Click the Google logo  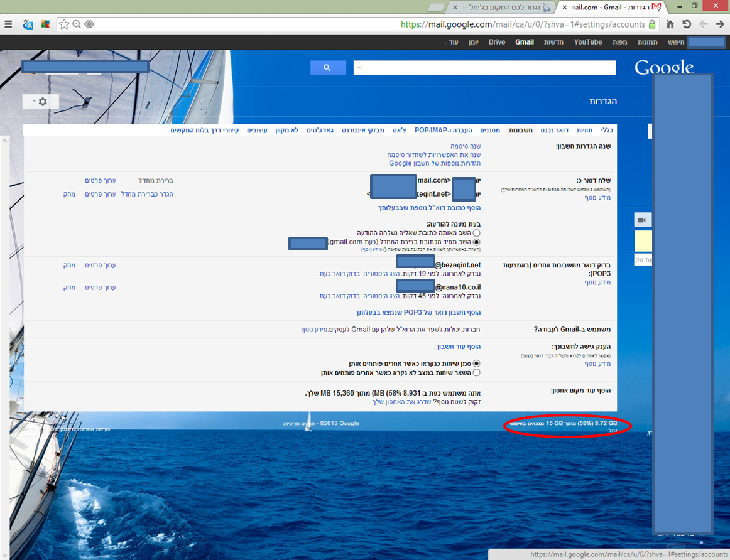[x=664, y=68]
